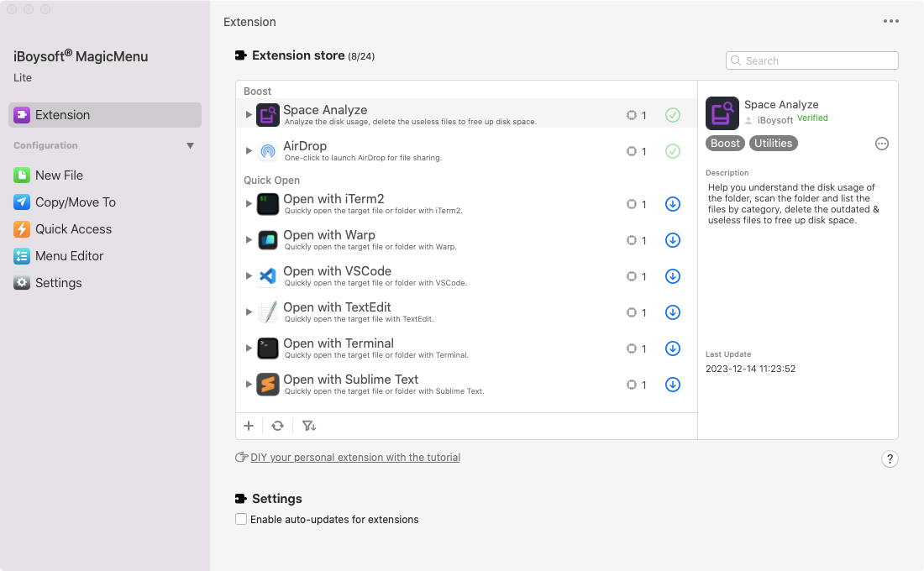Image resolution: width=924 pixels, height=571 pixels.
Task: Click installed checkmark for Space Analyze
Action: 672,115
